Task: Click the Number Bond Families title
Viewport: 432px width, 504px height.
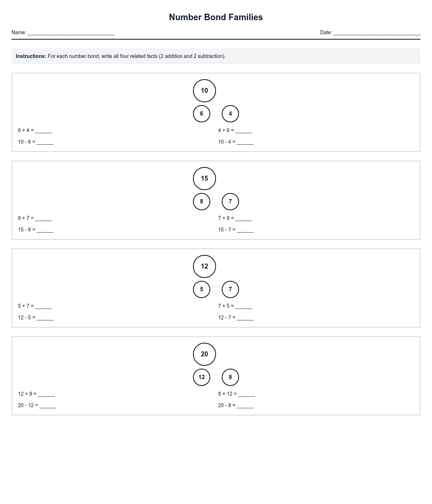Action: [x=216, y=17]
